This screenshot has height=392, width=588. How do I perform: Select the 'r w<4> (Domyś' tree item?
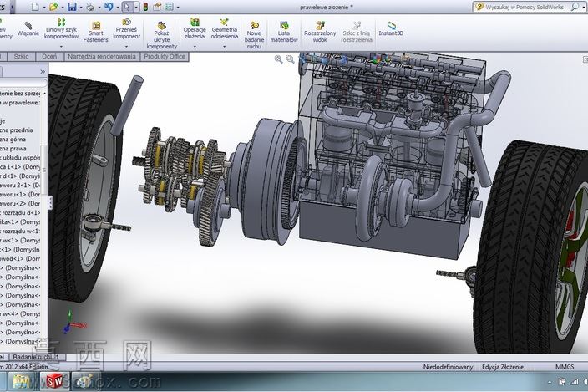(20, 313)
